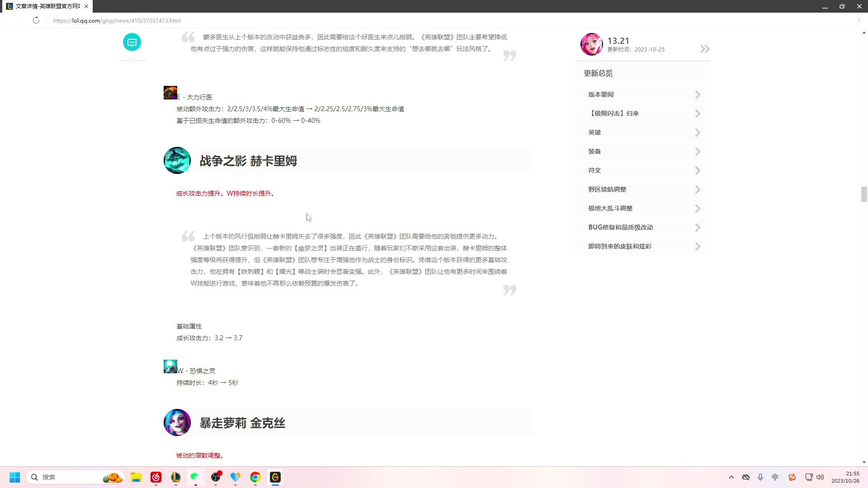Click the red text 被动的层数调整。
This screenshot has width=868, height=488.
pos(201,455)
